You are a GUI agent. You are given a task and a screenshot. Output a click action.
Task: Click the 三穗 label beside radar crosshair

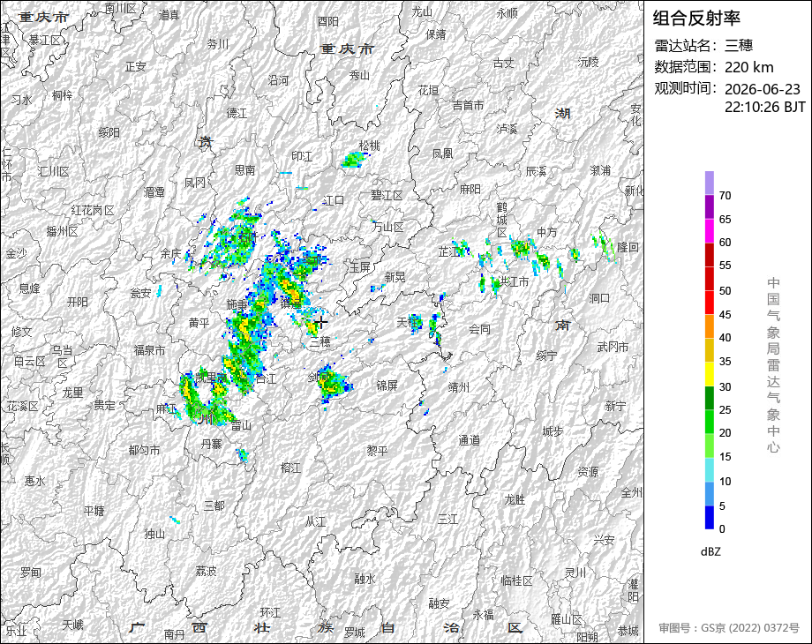(x=320, y=341)
